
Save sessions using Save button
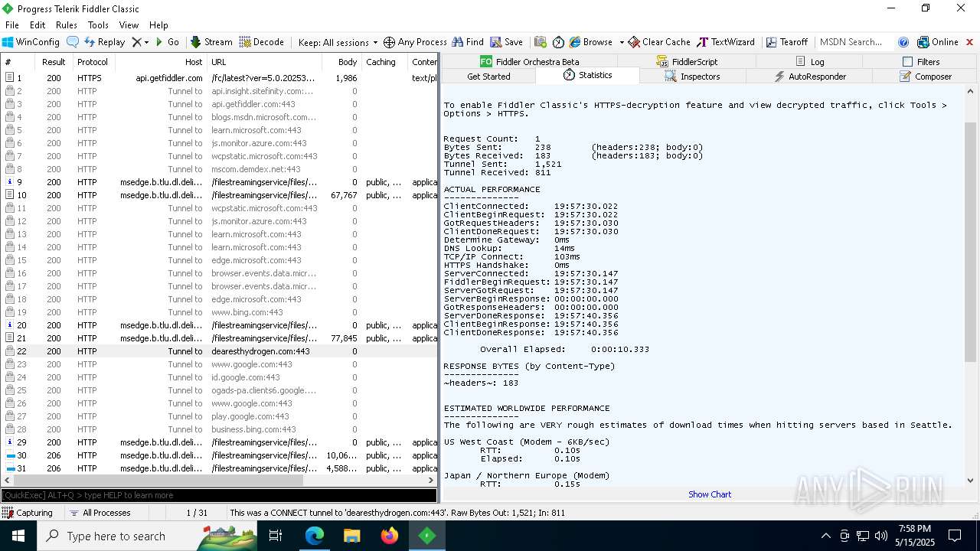[x=507, y=42]
